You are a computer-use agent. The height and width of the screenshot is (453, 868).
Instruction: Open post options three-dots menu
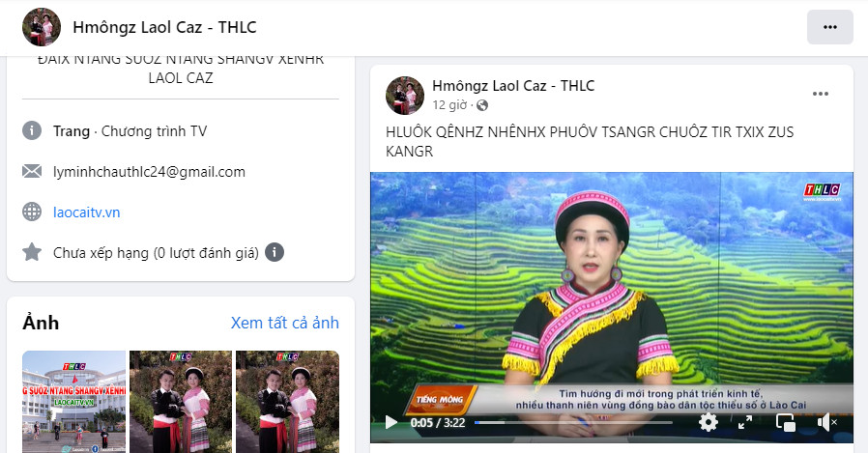(x=821, y=94)
